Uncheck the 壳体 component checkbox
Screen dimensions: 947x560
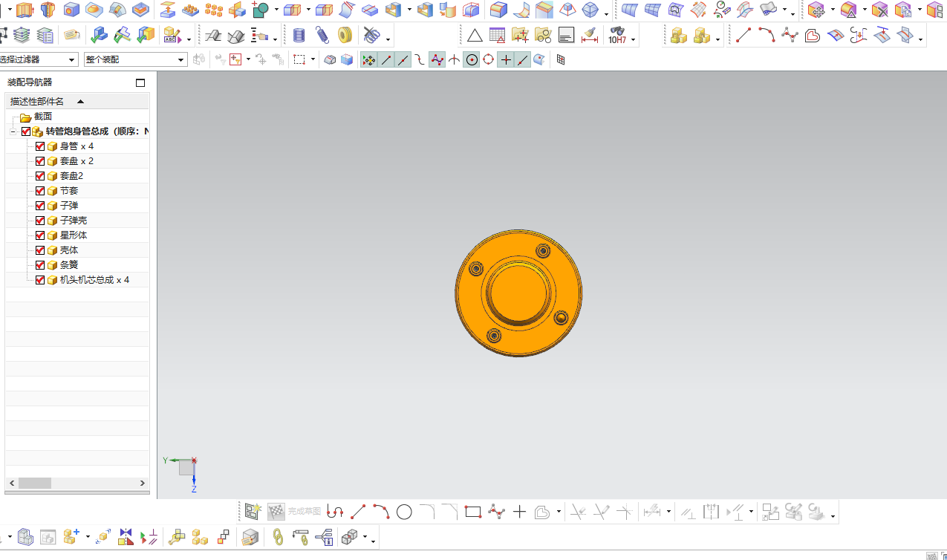coord(40,250)
